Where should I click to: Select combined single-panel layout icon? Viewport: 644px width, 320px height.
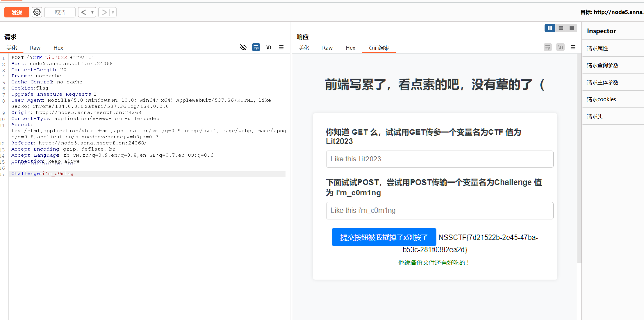pos(572,28)
